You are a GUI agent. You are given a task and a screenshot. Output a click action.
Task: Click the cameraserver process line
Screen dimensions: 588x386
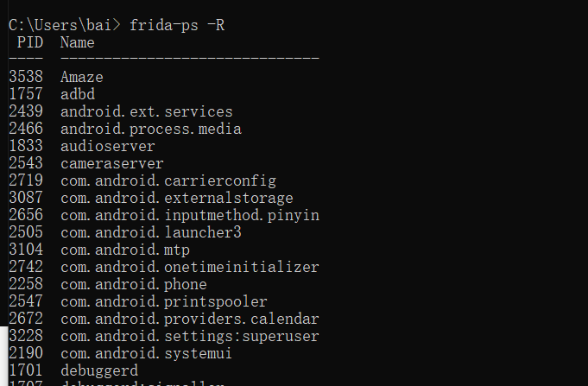111,163
